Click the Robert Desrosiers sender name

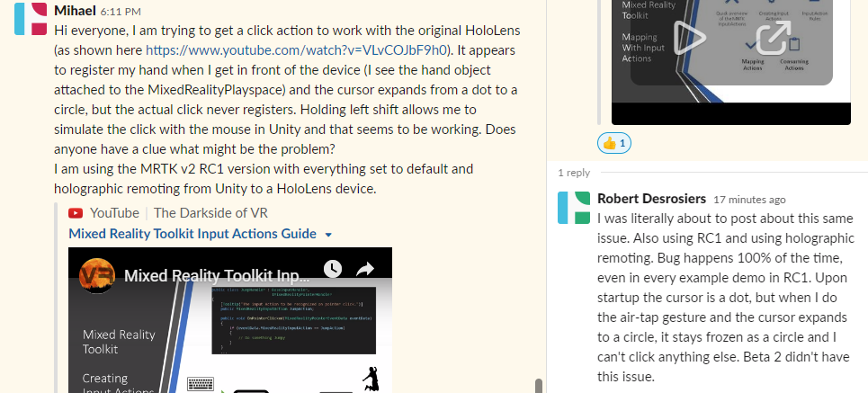coord(651,199)
